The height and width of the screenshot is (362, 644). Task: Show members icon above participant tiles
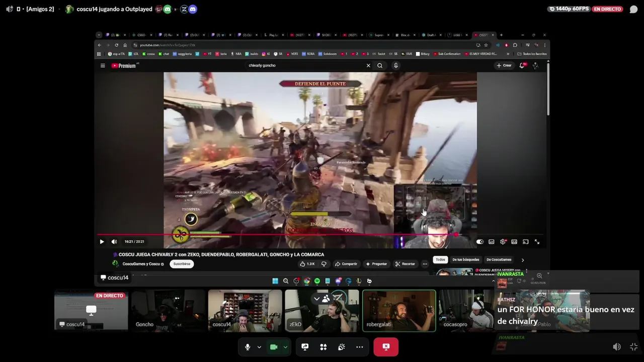pos(326,299)
